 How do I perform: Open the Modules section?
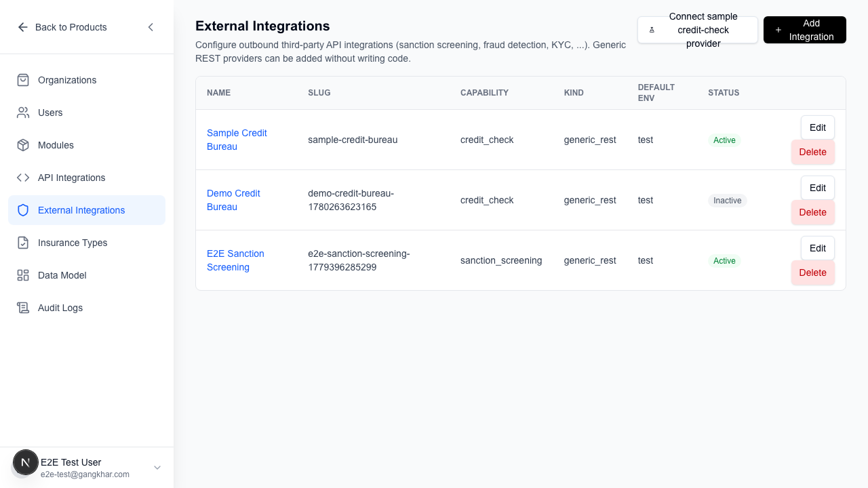87,145
